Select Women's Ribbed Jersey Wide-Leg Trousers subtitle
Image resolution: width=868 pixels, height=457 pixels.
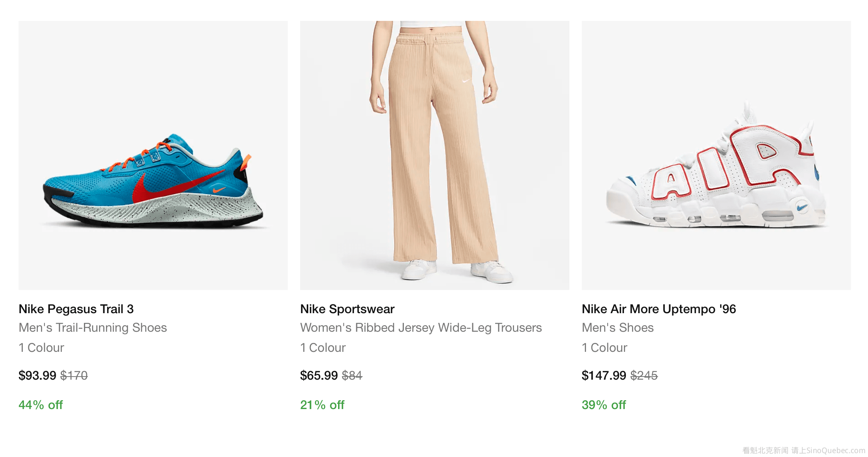click(x=421, y=327)
